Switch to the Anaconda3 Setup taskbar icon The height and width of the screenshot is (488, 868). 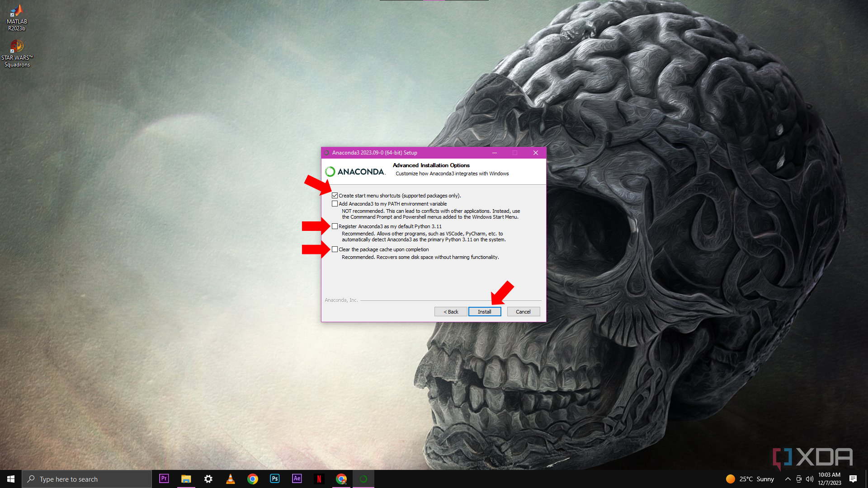coord(363,479)
